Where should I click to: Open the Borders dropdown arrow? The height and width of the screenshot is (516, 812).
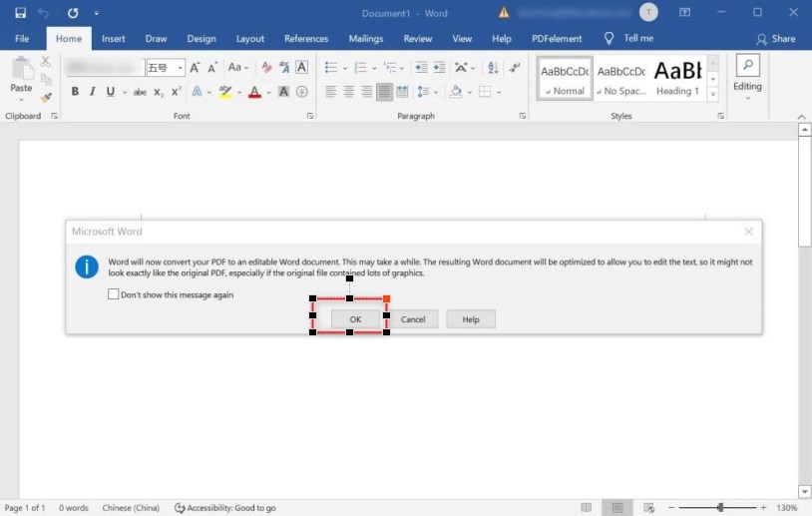coord(499,92)
